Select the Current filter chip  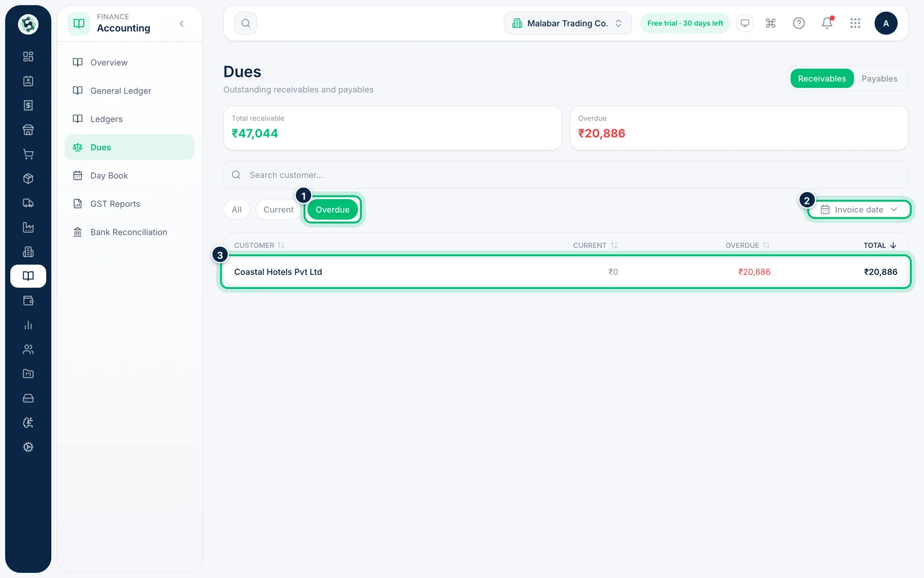[x=278, y=209]
